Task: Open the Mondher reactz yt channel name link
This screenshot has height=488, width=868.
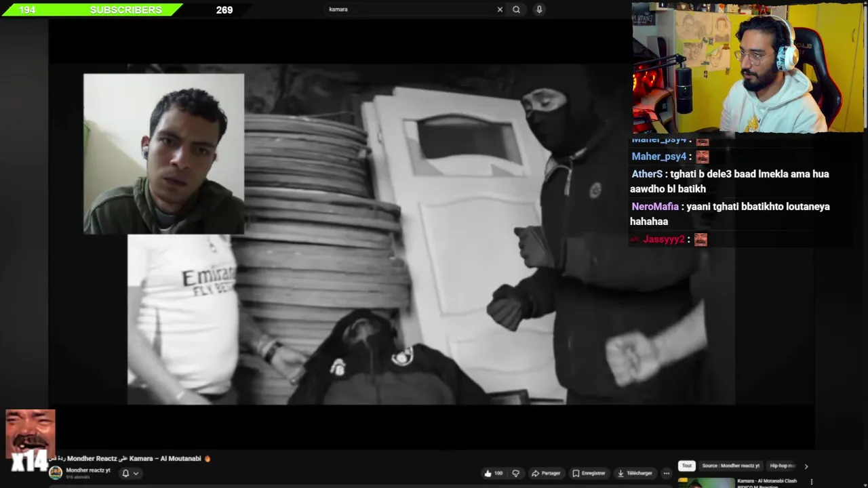Action: click(88, 470)
